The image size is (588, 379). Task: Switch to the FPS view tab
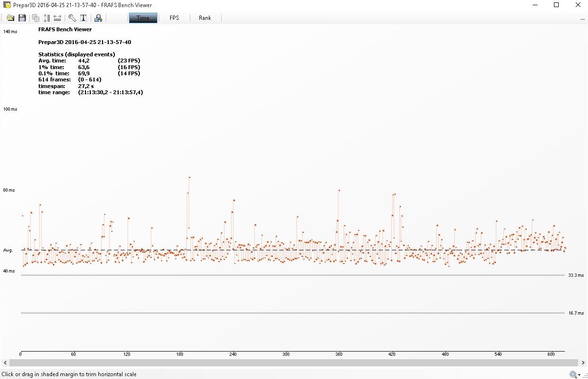click(x=174, y=18)
